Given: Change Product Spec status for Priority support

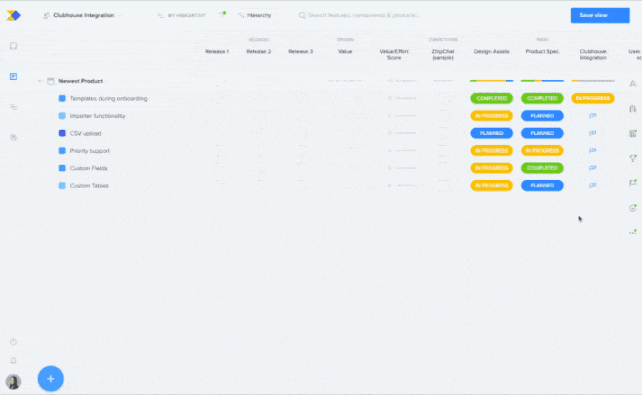Looking at the screenshot, I should (542, 151).
